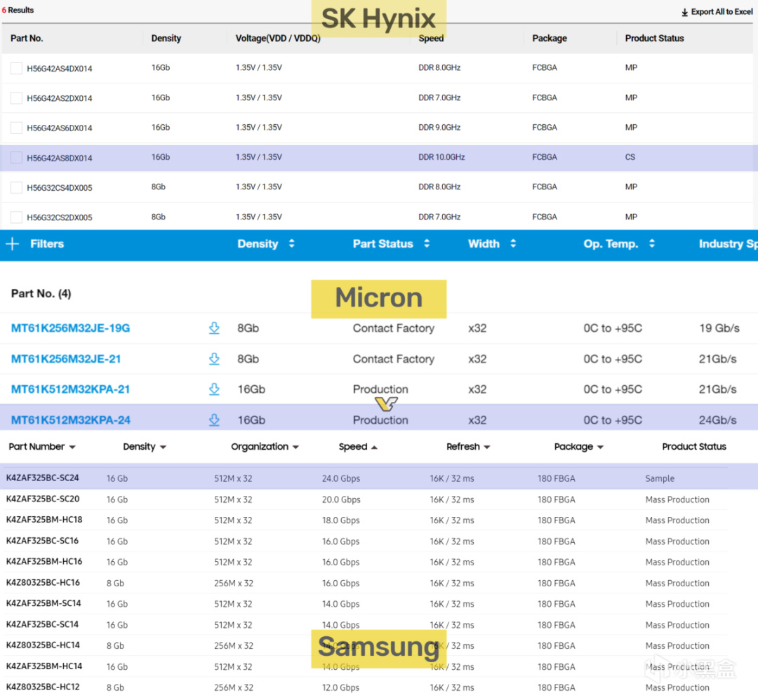Download datasheet for MT61K256M32JE-19G
The image size is (758, 700).
pos(214,328)
